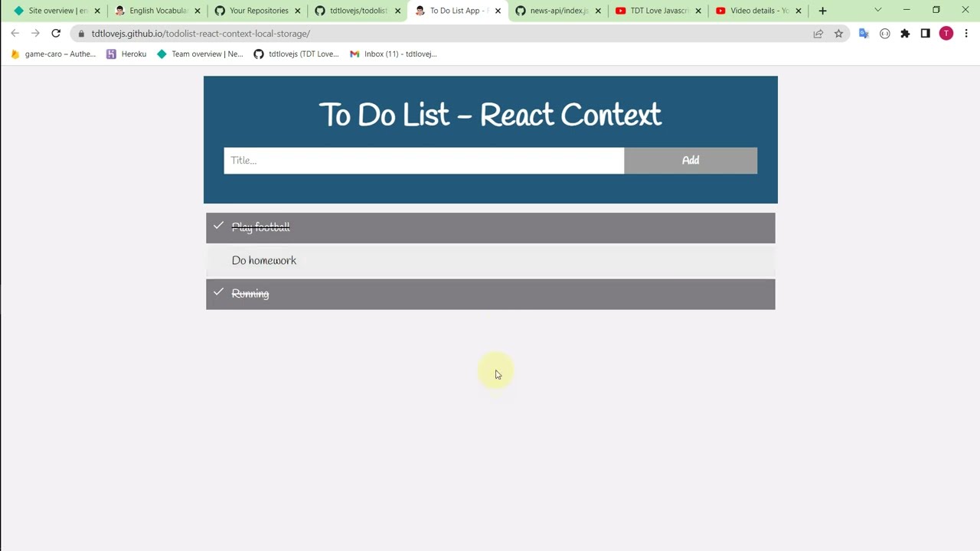Uncheck the completed Play football item
The height and width of the screenshot is (551, 980).
(490, 227)
